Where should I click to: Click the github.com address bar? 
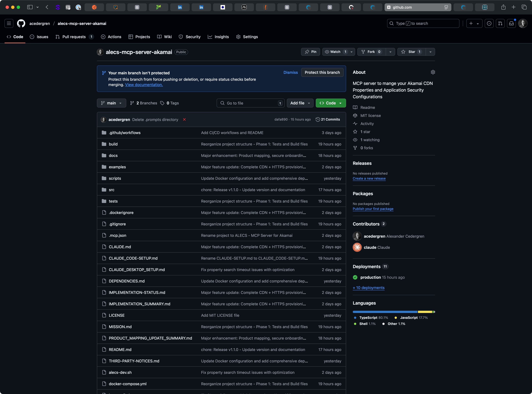(x=418, y=7)
